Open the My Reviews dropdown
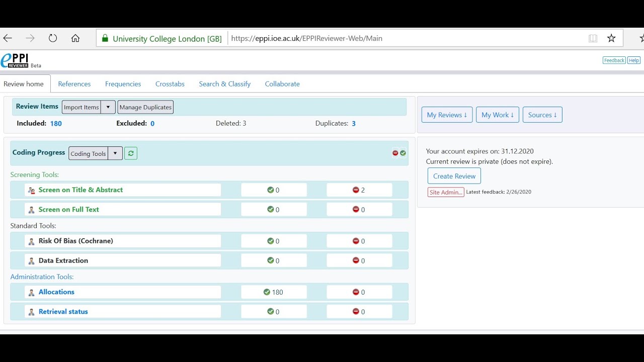Image resolution: width=644 pixels, height=362 pixels. tap(447, 115)
